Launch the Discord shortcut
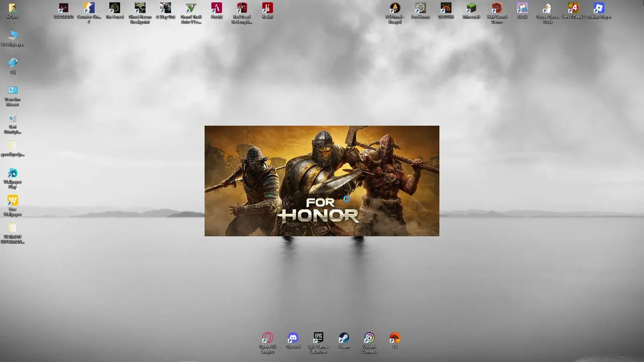The width and height of the screenshot is (644, 362). point(293,338)
